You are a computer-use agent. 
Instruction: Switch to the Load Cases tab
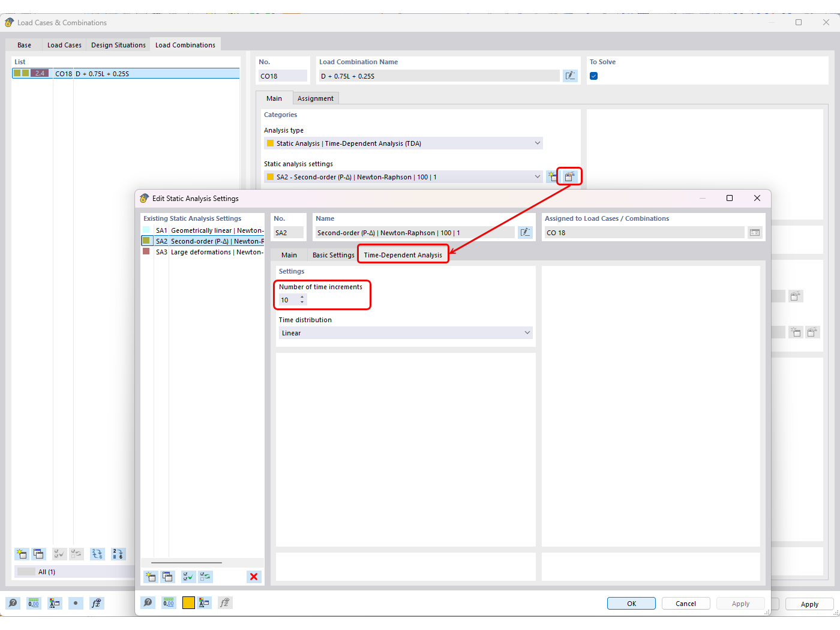click(64, 44)
